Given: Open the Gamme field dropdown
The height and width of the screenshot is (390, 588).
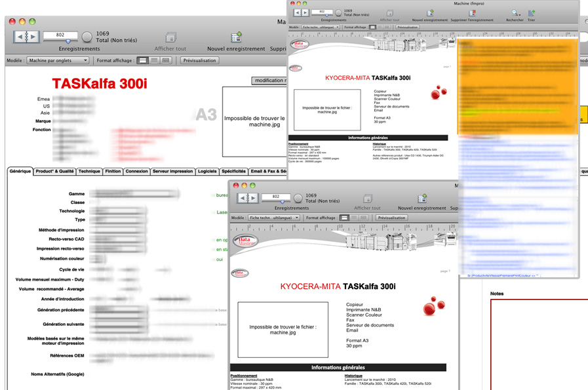Looking at the screenshot, I should (x=134, y=194).
